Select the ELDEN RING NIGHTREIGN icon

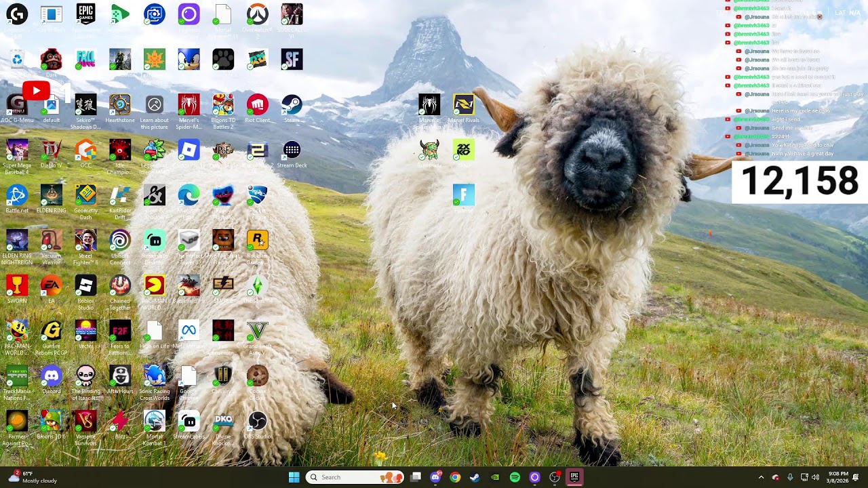17,247
